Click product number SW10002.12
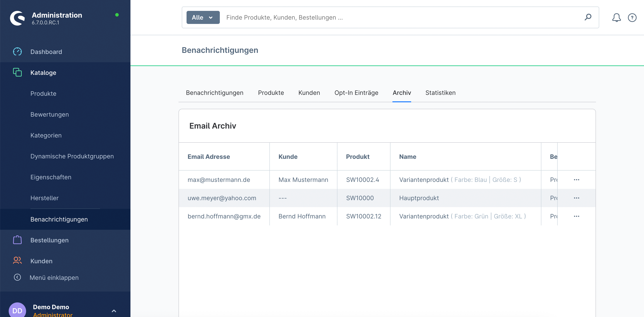This screenshot has width=644, height=317. [x=364, y=216]
